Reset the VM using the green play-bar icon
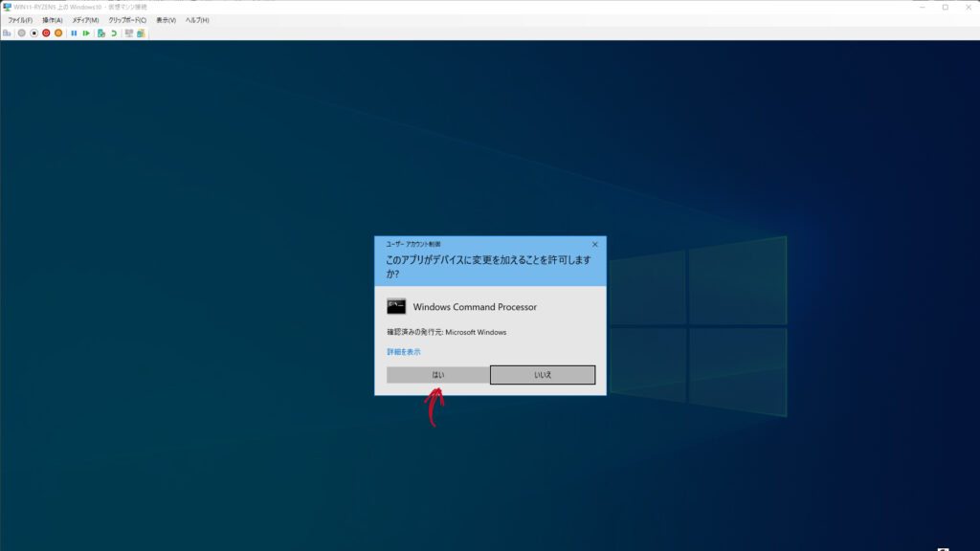Viewport: 980px width, 551px height. [x=86, y=33]
